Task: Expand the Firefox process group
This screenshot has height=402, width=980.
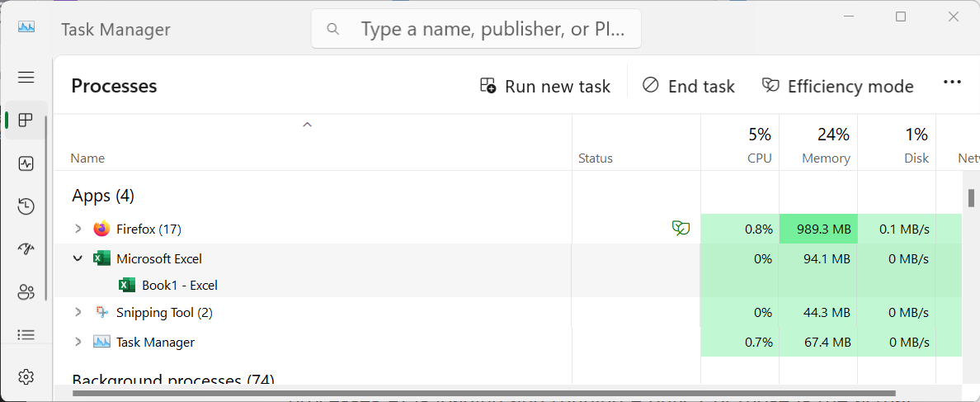Action: (x=78, y=229)
